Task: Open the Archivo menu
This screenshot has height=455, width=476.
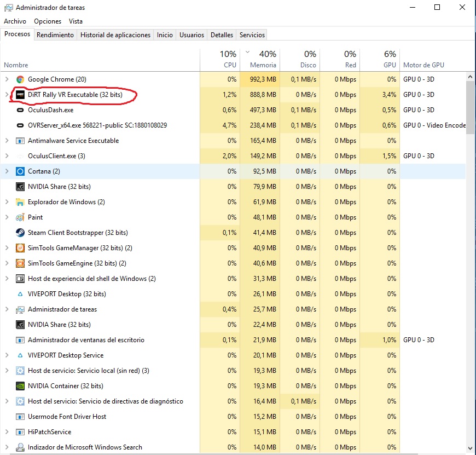Action: [15, 21]
